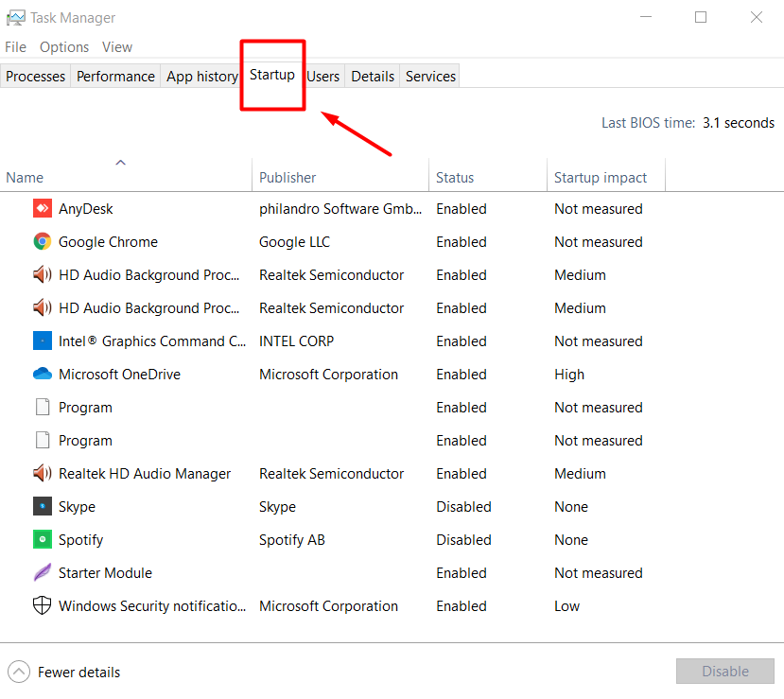The height and width of the screenshot is (699, 784).
Task: Click the AnyDesk red icon
Action: 43,208
